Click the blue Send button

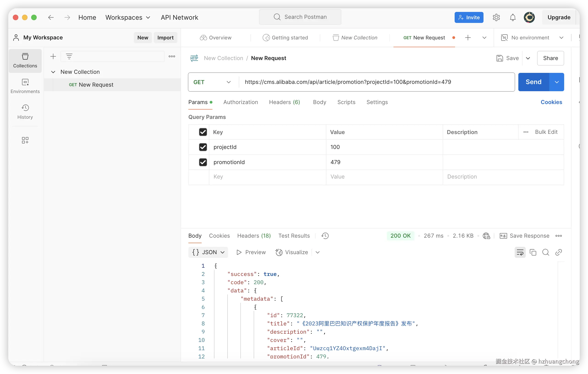click(x=533, y=82)
